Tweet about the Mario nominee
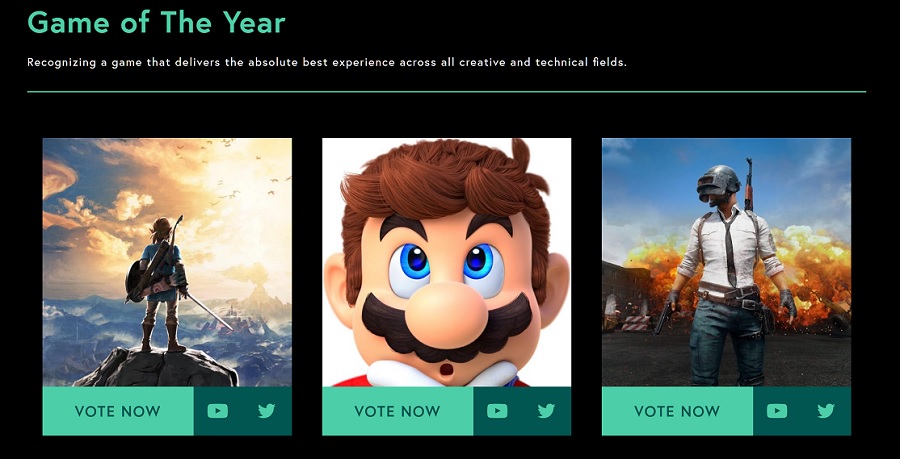The image size is (900, 459). 546,411
